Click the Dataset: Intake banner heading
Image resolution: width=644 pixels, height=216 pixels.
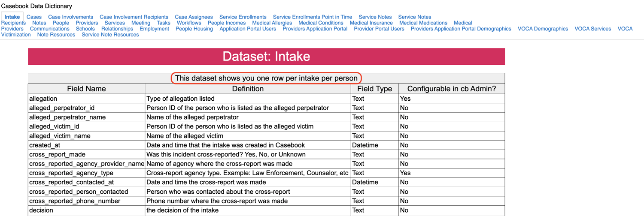[266, 57]
